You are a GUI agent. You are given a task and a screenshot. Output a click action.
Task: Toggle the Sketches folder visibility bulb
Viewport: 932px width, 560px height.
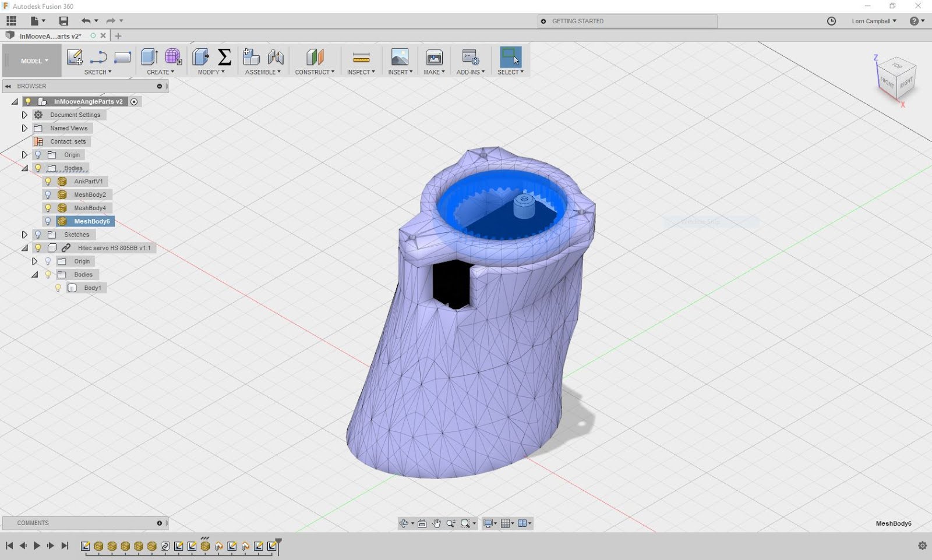[38, 235]
